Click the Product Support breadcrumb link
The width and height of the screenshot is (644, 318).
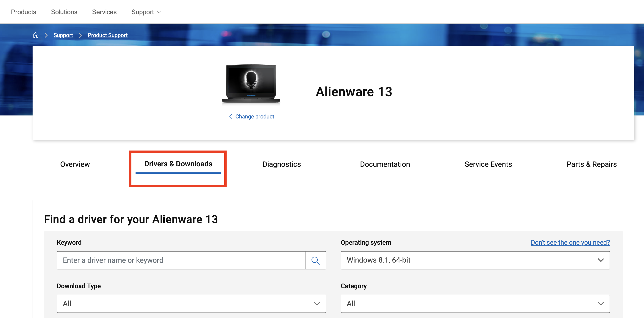click(108, 35)
